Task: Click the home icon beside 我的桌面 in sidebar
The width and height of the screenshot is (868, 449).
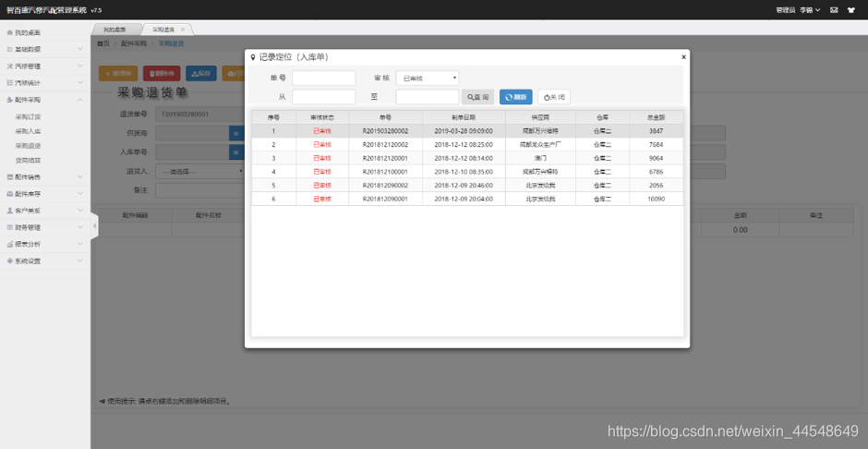Action: pyautogui.click(x=10, y=32)
